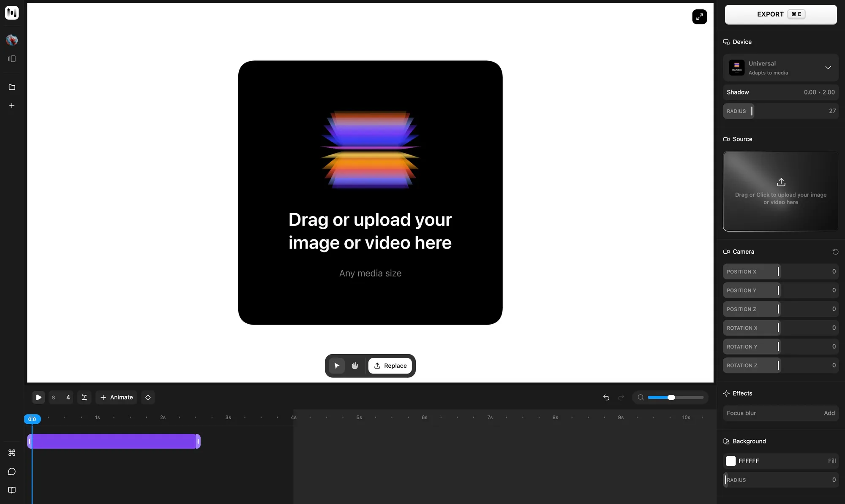Click the Animate button
845x504 pixels.
click(x=116, y=397)
